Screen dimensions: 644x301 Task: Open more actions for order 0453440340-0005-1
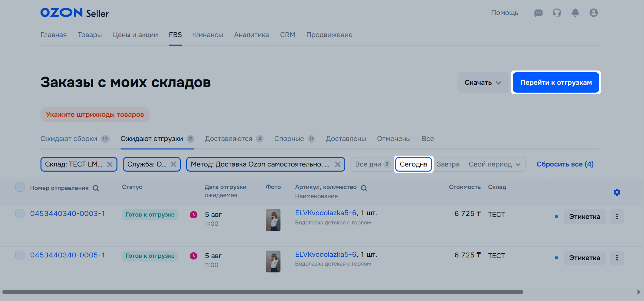617,258
